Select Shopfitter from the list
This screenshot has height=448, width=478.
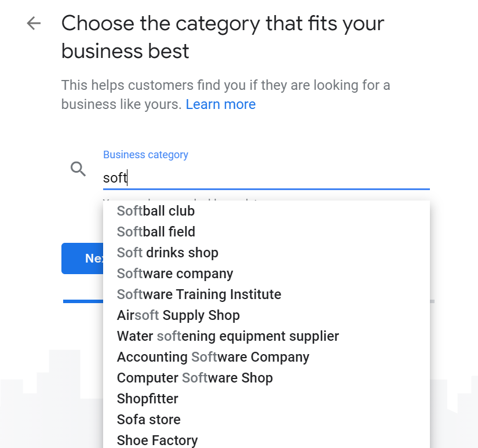click(x=267, y=399)
